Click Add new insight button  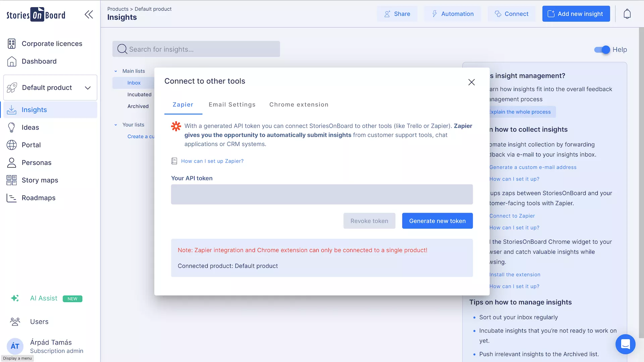click(x=576, y=14)
